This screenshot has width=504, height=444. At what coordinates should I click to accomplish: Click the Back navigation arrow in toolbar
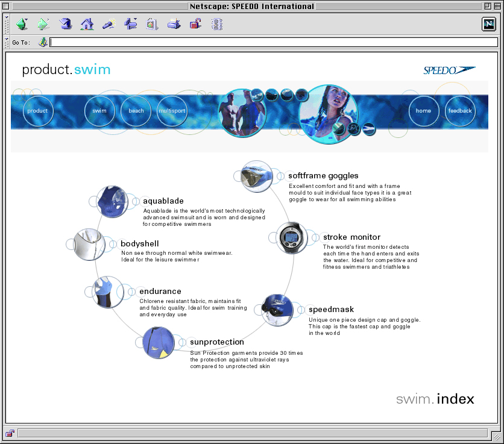(22, 24)
